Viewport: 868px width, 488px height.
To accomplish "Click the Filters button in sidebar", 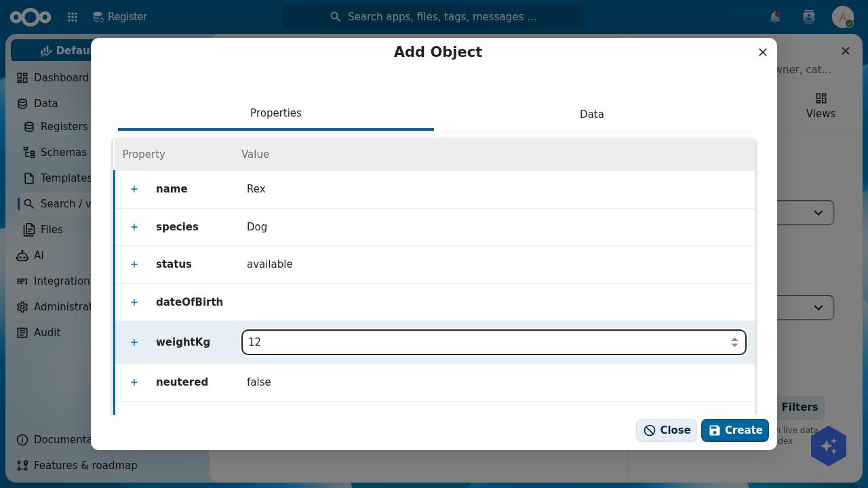I will click(800, 407).
